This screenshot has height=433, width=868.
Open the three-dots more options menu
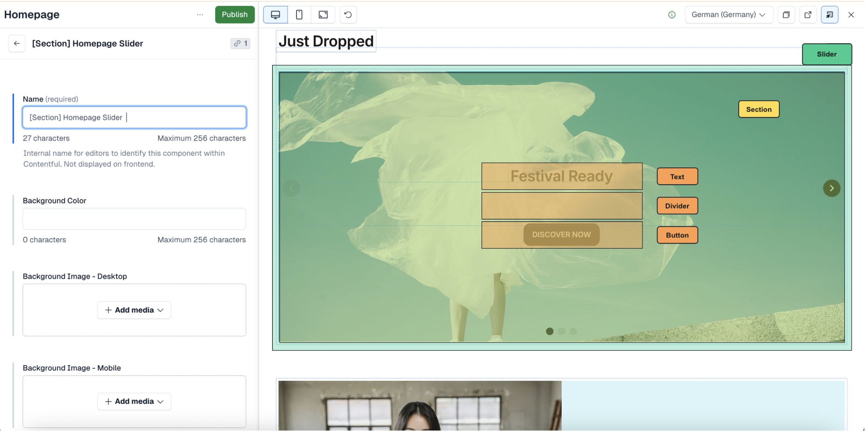pyautogui.click(x=200, y=15)
